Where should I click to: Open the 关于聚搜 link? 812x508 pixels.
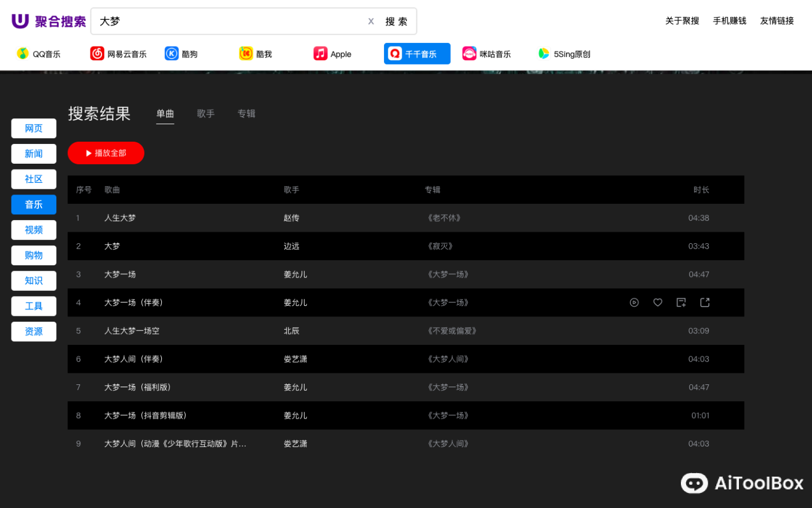681,20
